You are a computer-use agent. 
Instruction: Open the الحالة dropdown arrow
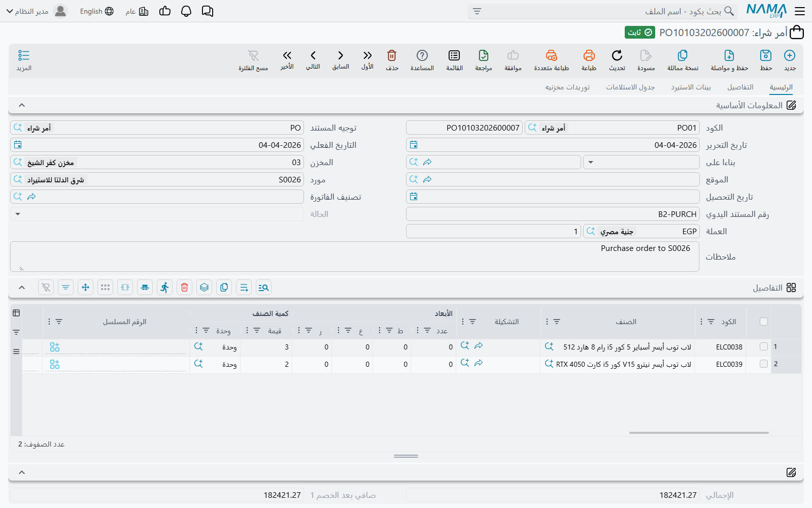click(x=18, y=214)
